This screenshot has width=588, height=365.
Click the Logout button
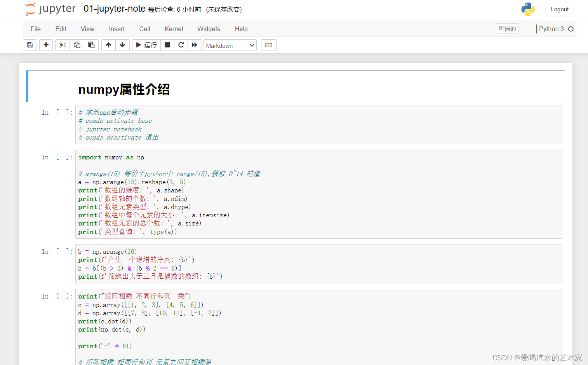pyautogui.click(x=560, y=9)
